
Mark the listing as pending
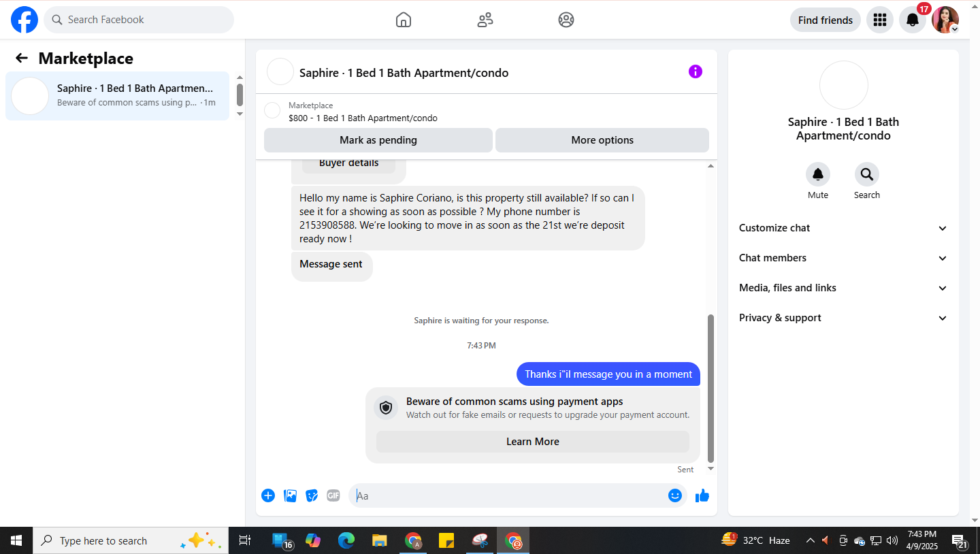(378, 140)
